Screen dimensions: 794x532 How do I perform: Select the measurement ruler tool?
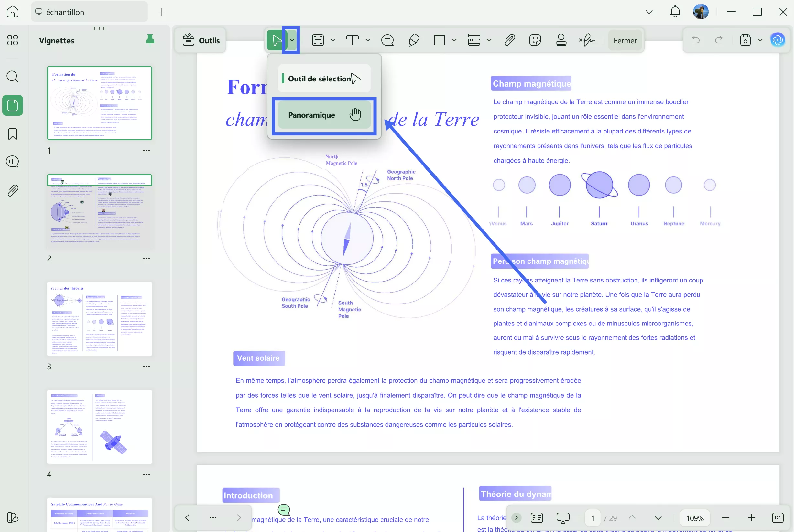474,40
